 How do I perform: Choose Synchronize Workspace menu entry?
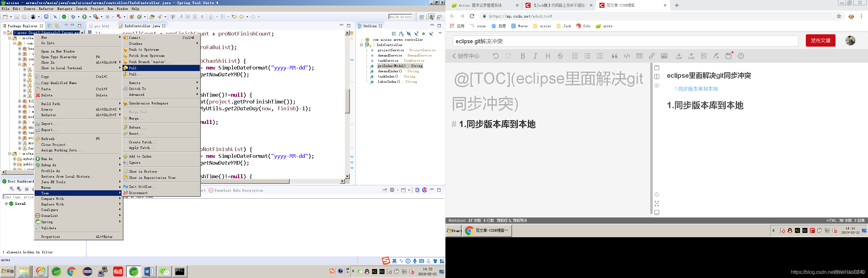[161, 103]
